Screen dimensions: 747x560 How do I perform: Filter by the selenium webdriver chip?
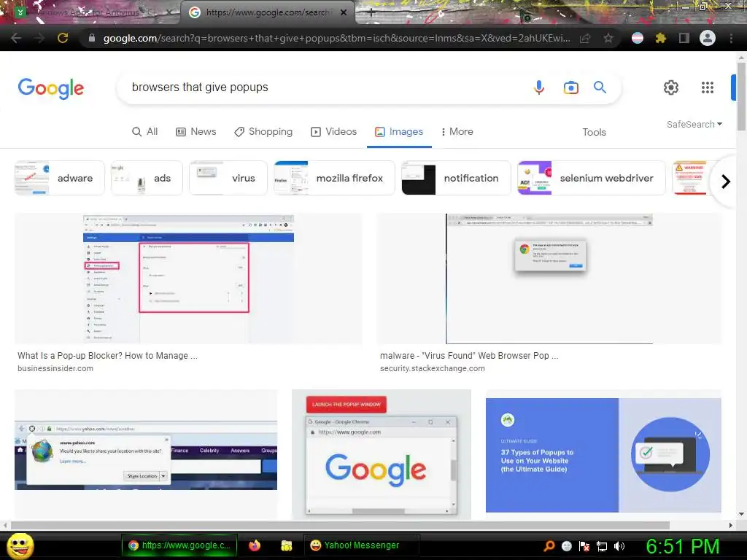592,178
